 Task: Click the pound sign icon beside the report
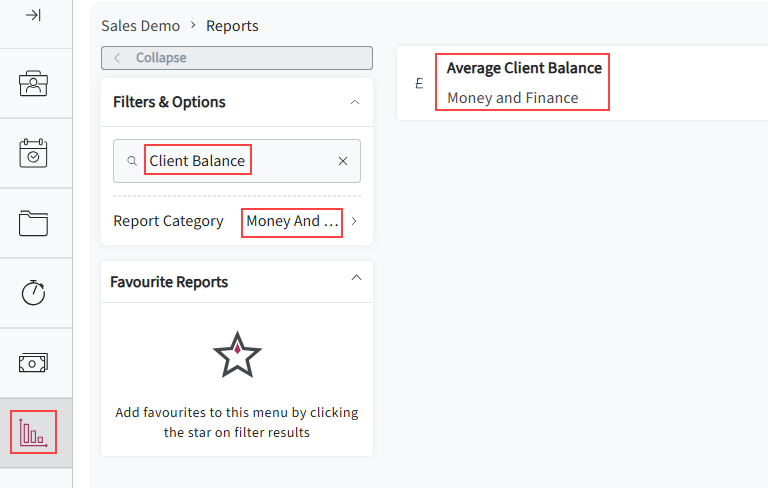pyautogui.click(x=419, y=83)
